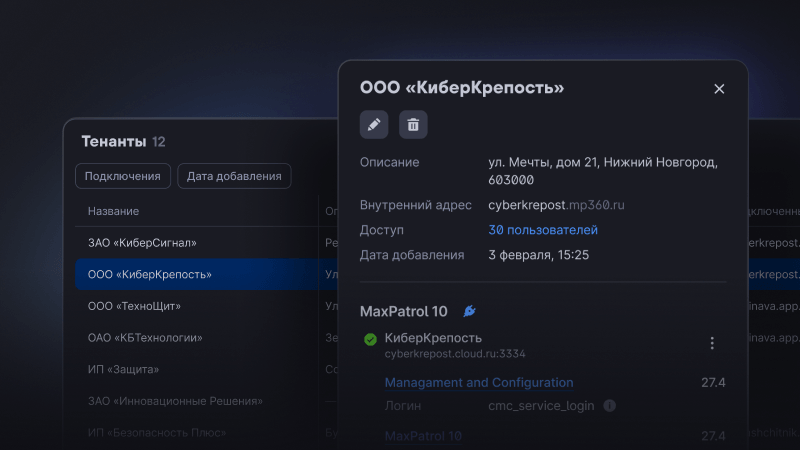Click the cyberkrepost.cloud.ru:3334 connection address

455,354
